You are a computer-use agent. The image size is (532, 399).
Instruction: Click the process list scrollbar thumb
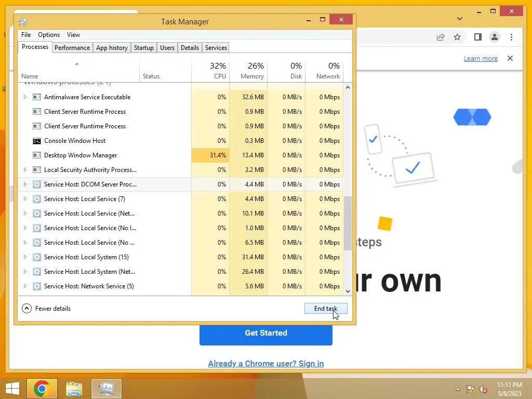click(348, 223)
